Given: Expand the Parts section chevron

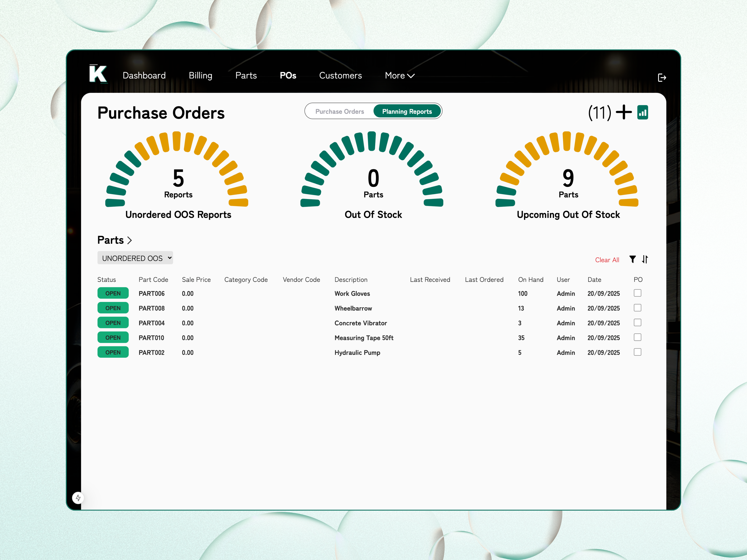Looking at the screenshot, I should point(129,240).
